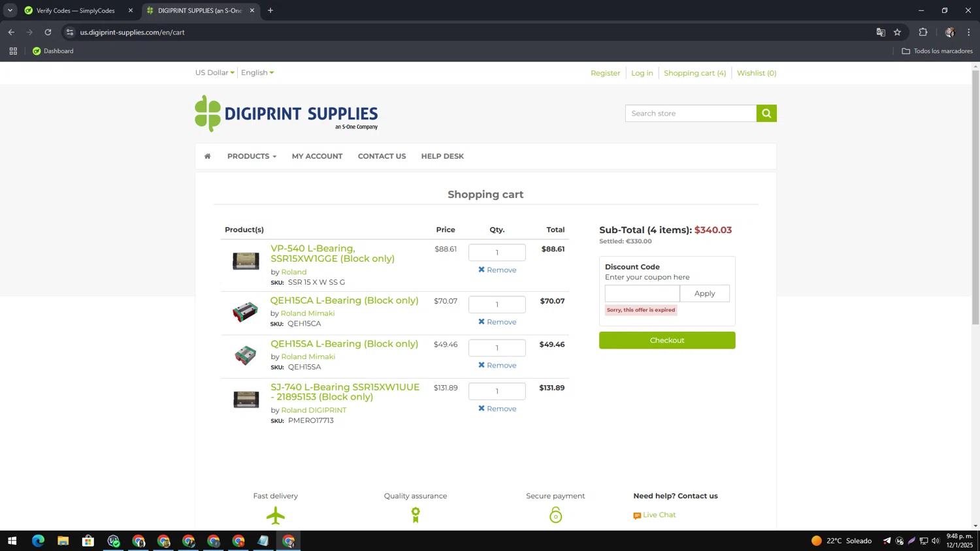Open browser extensions puzzle icon
Screen dimensions: 980x551
tap(923, 32)
